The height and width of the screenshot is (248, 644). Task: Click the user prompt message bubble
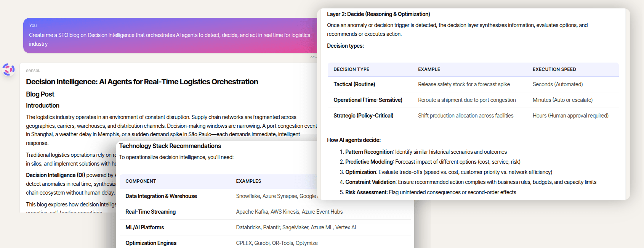tap(170, 35)
